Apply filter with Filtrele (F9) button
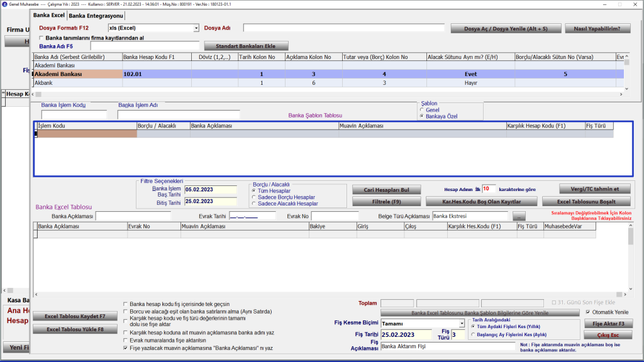The width and height of the screenshot is (644, 362). point(387,202)
